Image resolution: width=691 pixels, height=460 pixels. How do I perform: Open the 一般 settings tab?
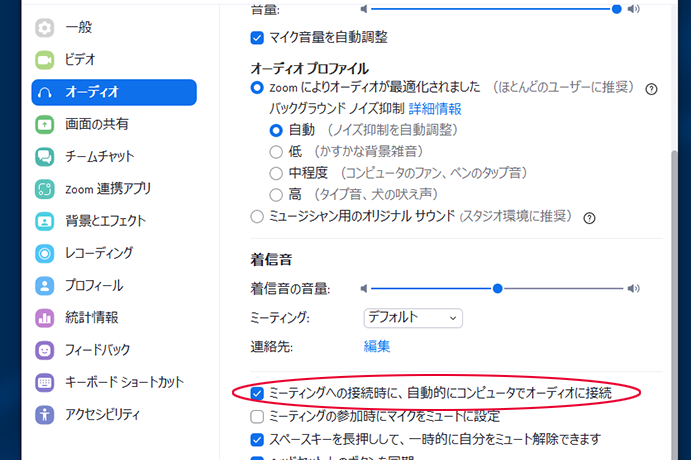point(114,28)
